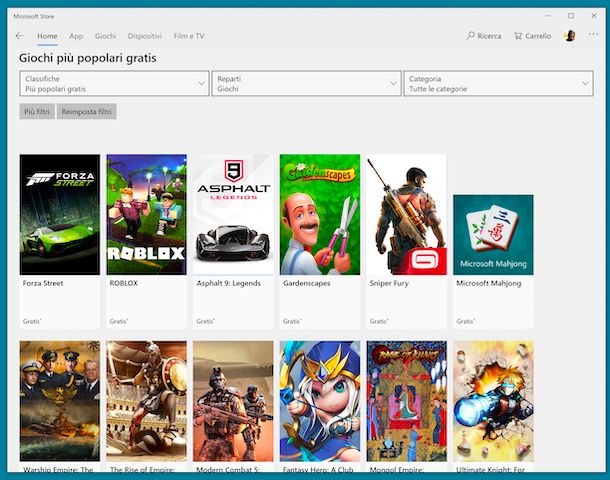The width and height of the screenshot is (610, 480).
Task: Open the user account avatar
Action: click(x=570, y=36)
